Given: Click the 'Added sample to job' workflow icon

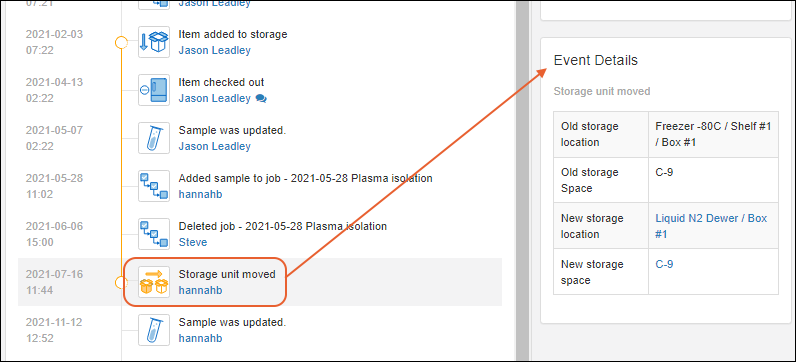Looking at the screenshot, I should (154, 186).
